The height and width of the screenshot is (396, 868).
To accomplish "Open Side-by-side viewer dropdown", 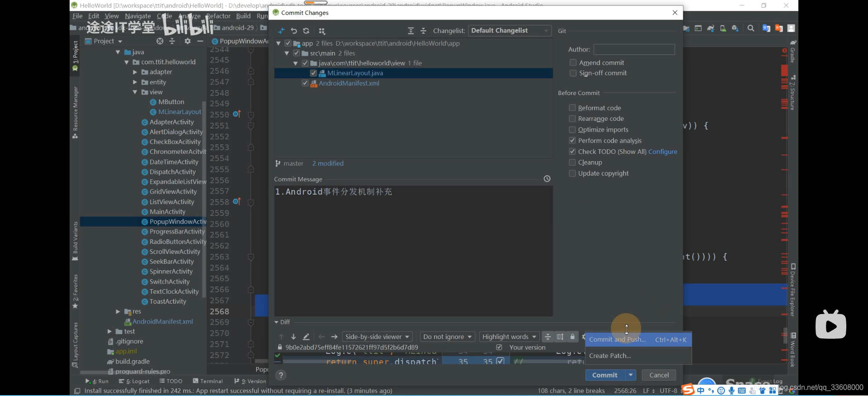I will pyautogui.click(x=377, y=337).
